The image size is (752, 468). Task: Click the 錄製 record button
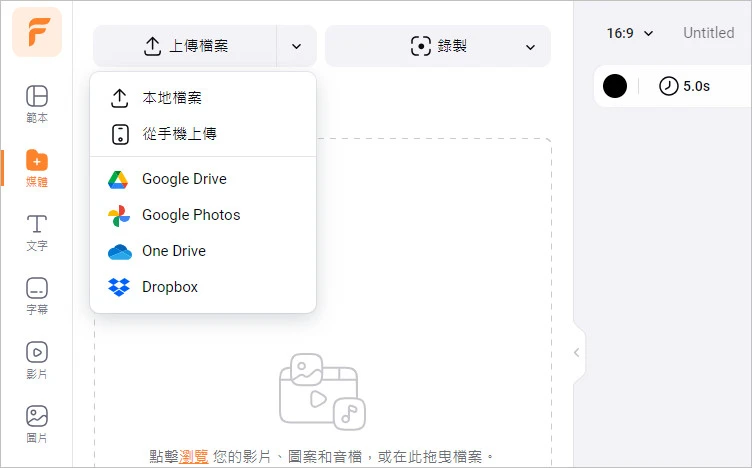coord(438,46)
